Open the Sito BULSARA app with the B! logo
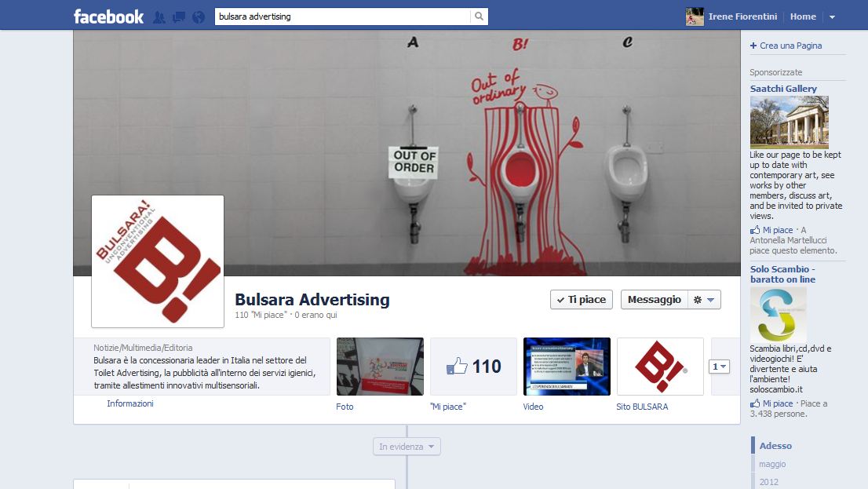The image size is (868, 489). tap(659, 366)
